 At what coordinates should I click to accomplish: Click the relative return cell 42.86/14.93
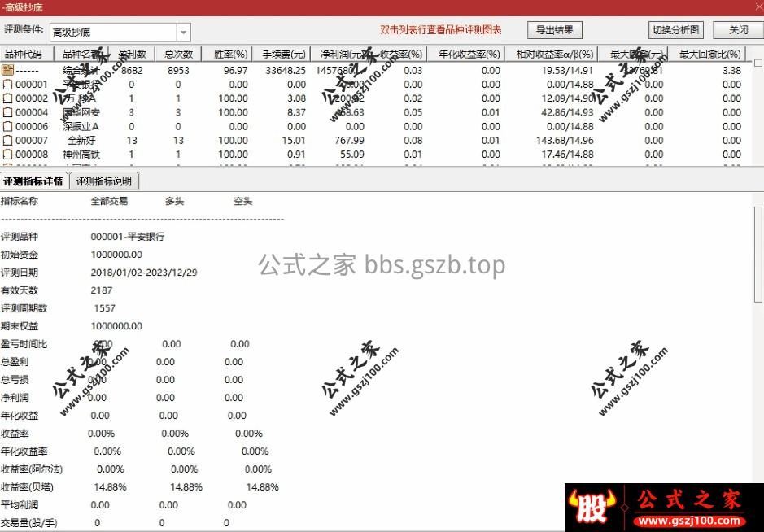pos(567,112)
